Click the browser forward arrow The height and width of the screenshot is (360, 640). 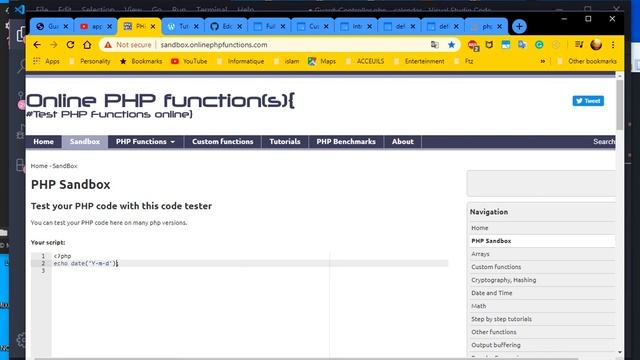pos(53,45)
